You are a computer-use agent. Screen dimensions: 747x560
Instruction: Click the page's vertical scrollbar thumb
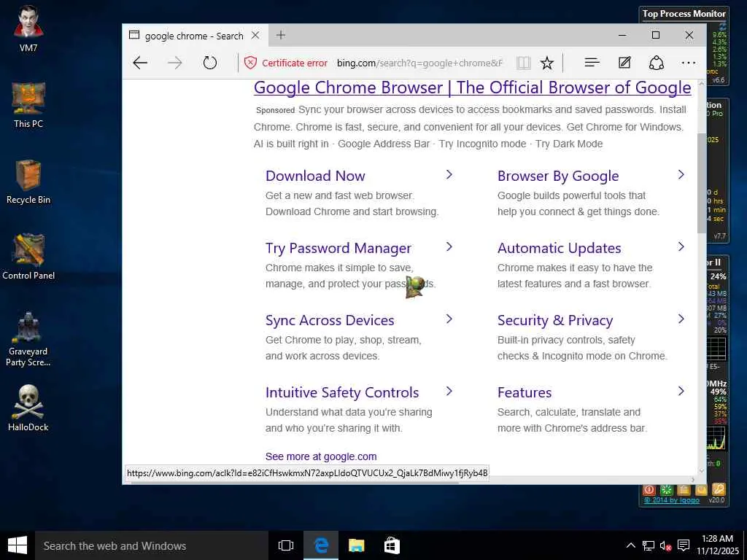[701, 183]
